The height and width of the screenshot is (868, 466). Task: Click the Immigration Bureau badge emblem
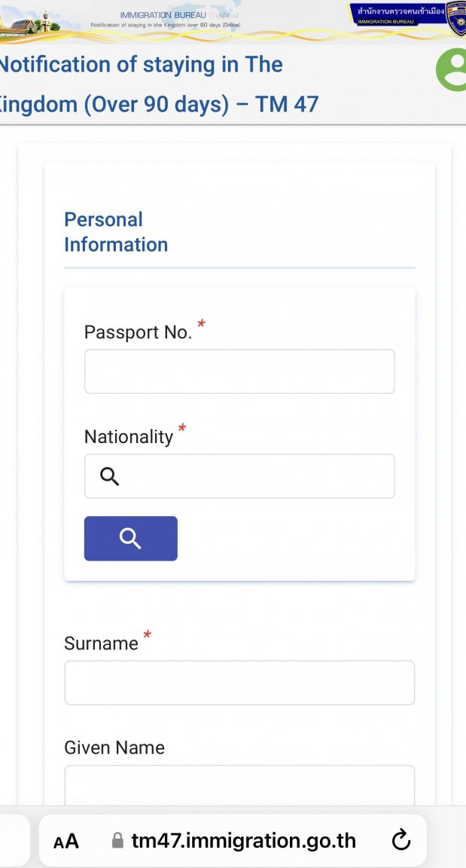456,19
